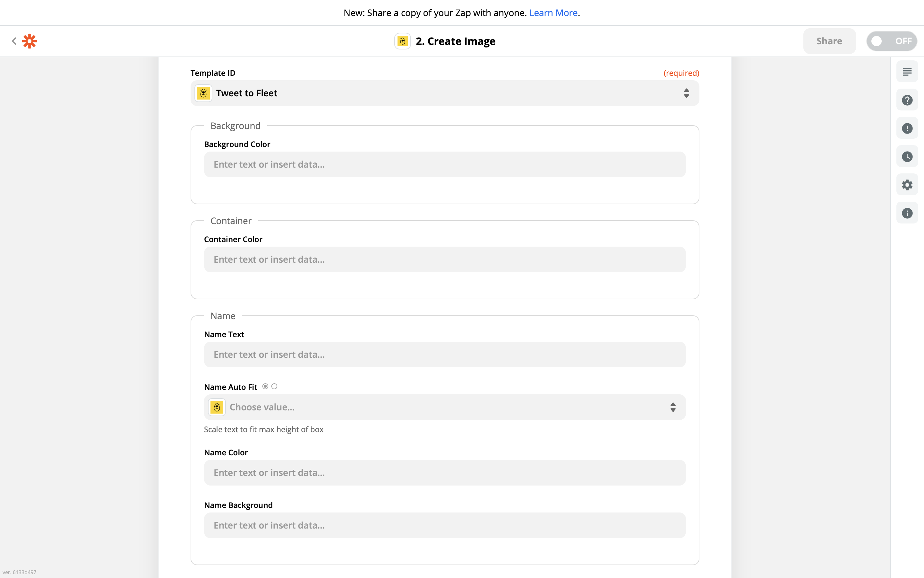This screenshot has width=924, height=578.
Task: Click the 2. Create Image step title
Action: pos(456,41)
